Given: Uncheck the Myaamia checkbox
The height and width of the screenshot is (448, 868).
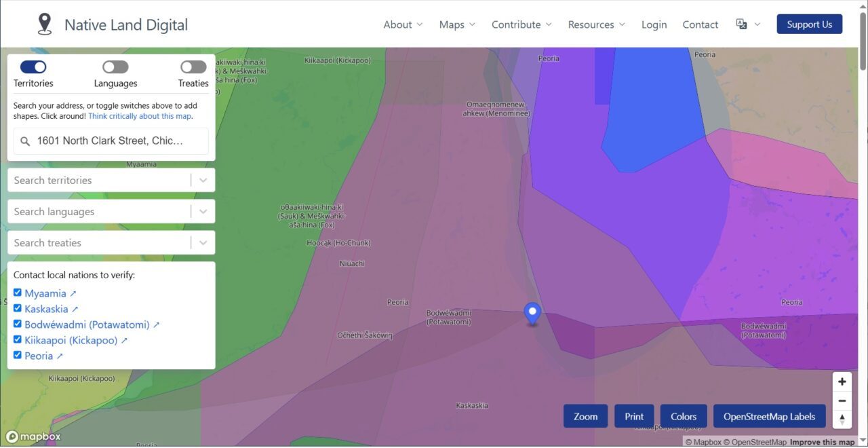Looking at the screenshot, I should pos(17,292).
